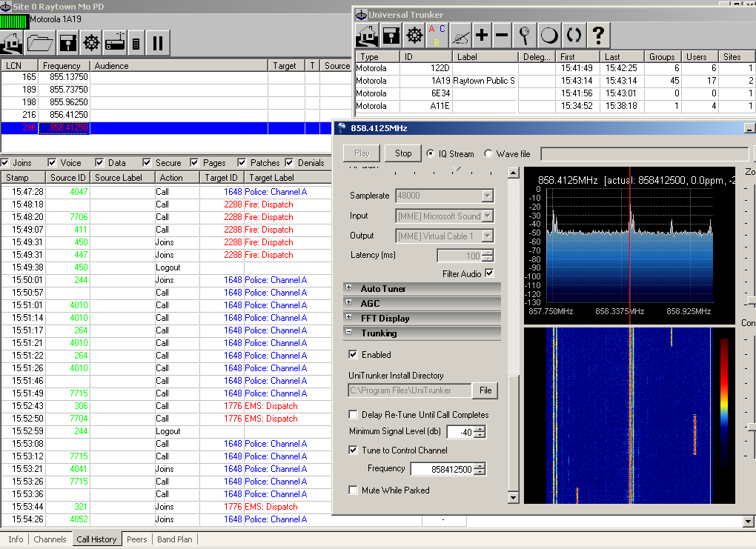This screenshot has height=549, width=756.
Task: Pause decoding with the pause icon
Action: [x=158, y=43]
